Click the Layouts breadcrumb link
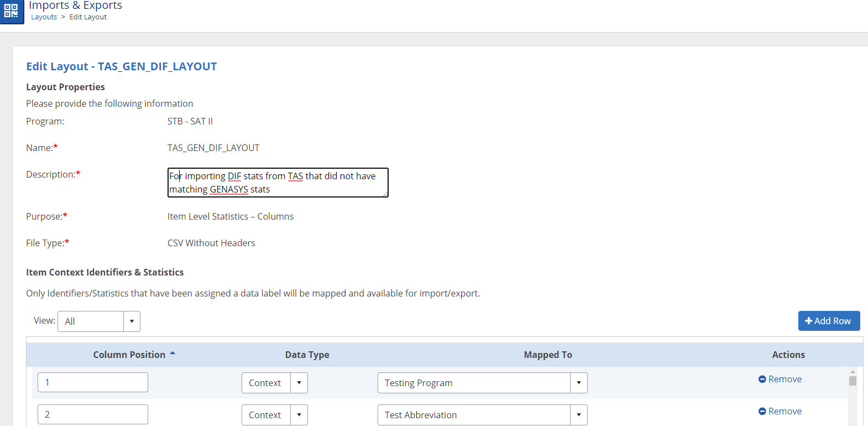Viewport: 868px width, 426px height. tap(44, 17)
